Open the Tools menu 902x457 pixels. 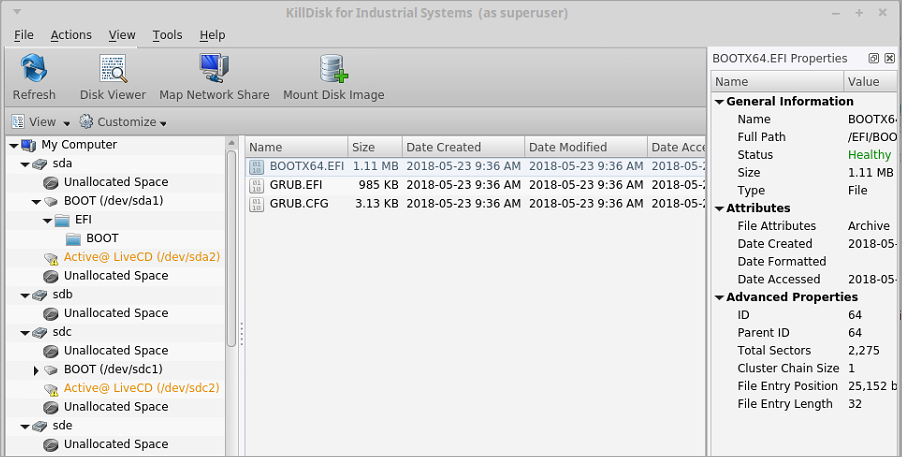(x=167, y=35)
